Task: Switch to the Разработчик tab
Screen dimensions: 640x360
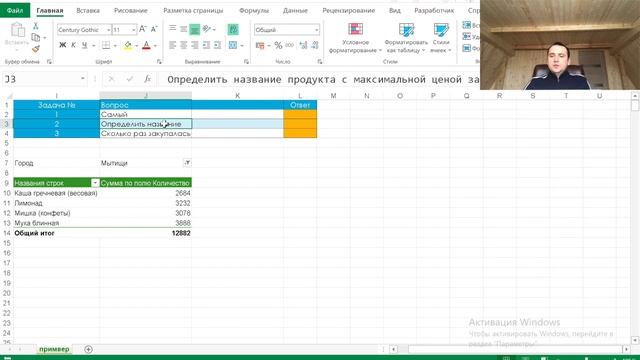Action: pos(434,10)
